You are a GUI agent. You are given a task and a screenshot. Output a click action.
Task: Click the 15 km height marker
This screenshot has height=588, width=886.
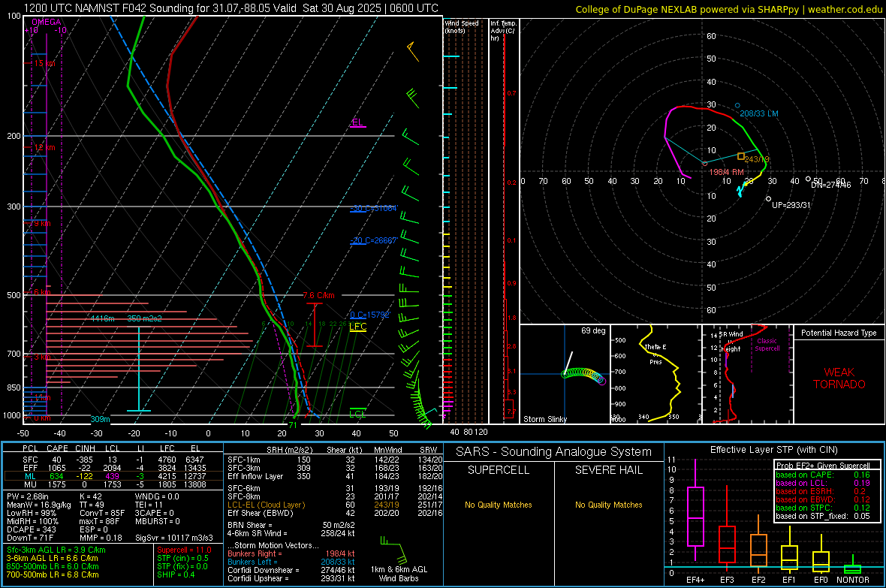coord(44,63)
